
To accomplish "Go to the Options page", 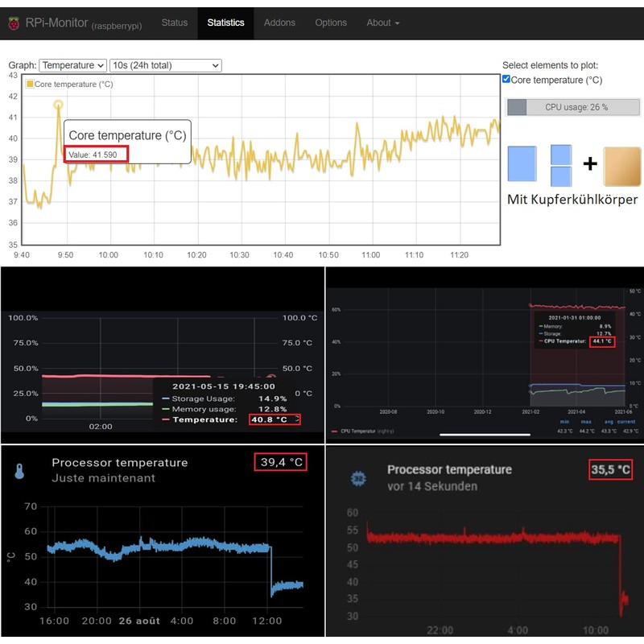I will [x=331, y=23].
